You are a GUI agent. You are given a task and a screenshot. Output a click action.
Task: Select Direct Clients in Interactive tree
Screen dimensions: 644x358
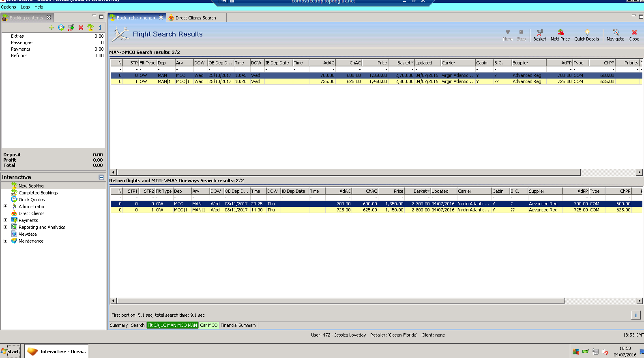[x=32, y=213]
